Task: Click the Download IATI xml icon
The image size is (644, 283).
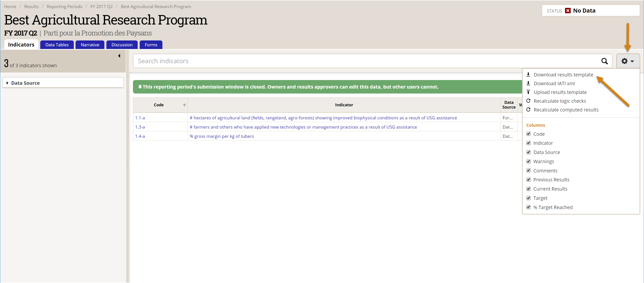Action: pyautogui.click(x=528, y=83)
